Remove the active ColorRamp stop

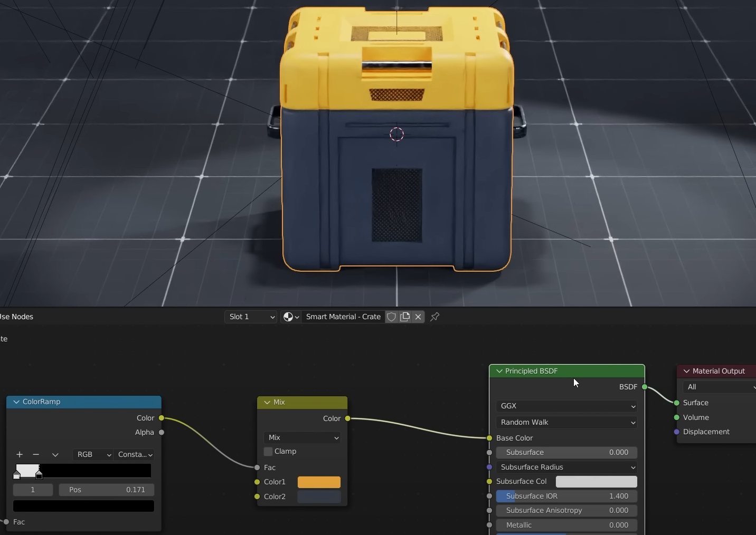pos(36,454)
